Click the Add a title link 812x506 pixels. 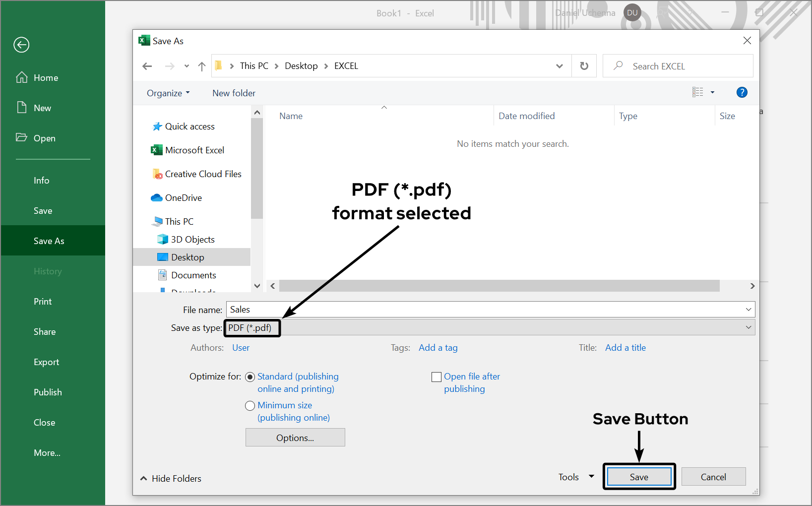coord(625,348)
